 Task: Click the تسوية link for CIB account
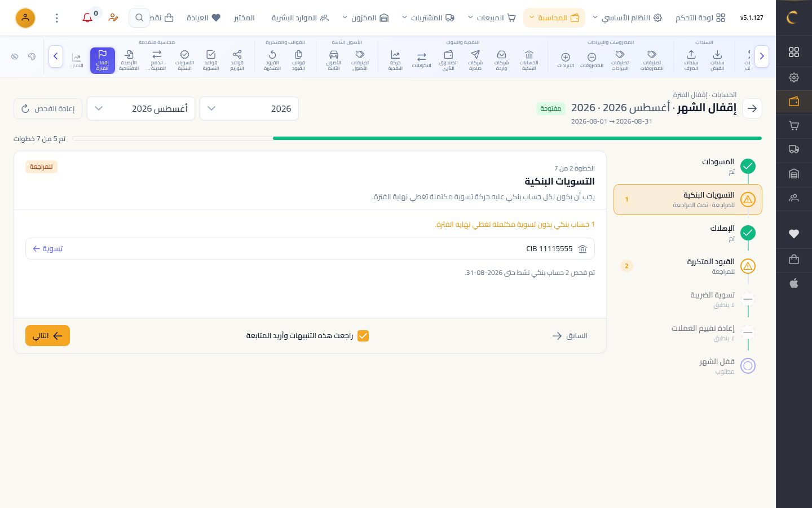click(x=48, y=248)
